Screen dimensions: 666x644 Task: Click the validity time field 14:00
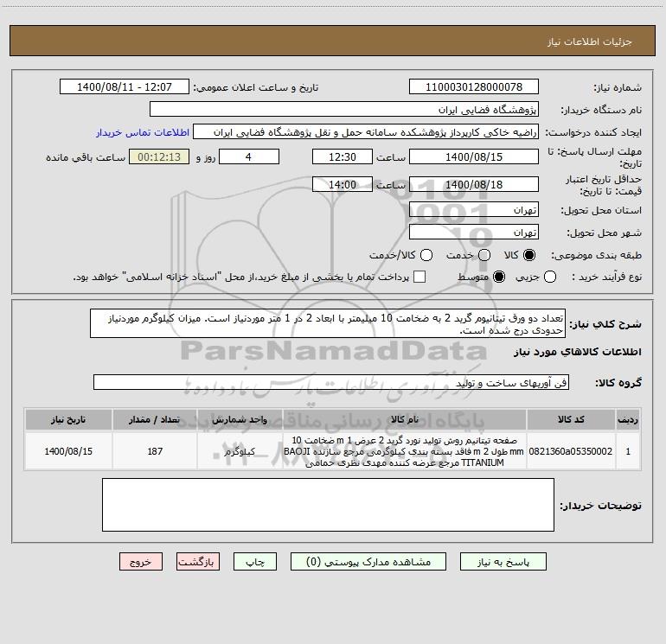click(x=343, y=185)
